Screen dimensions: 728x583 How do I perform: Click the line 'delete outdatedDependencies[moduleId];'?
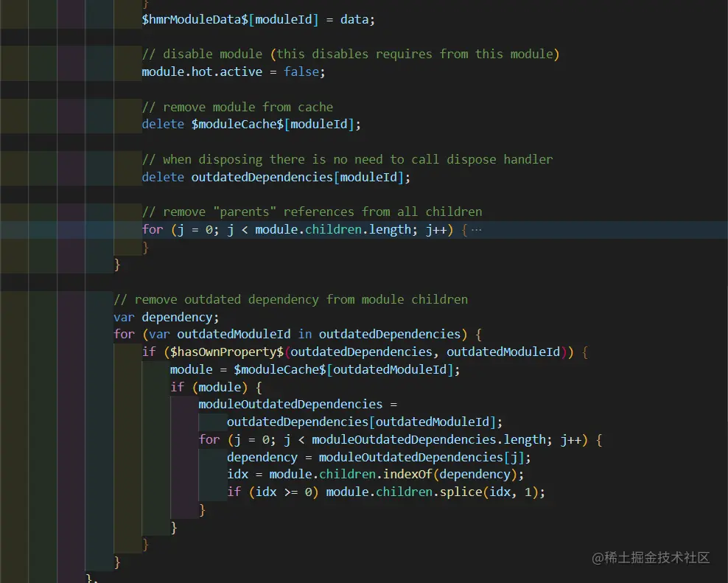pyautogui.click(x=276, y=178)
